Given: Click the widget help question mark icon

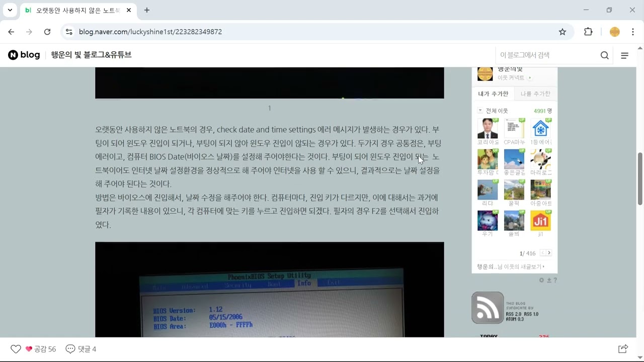Looking at the screenshot, I should coord(555,280).
